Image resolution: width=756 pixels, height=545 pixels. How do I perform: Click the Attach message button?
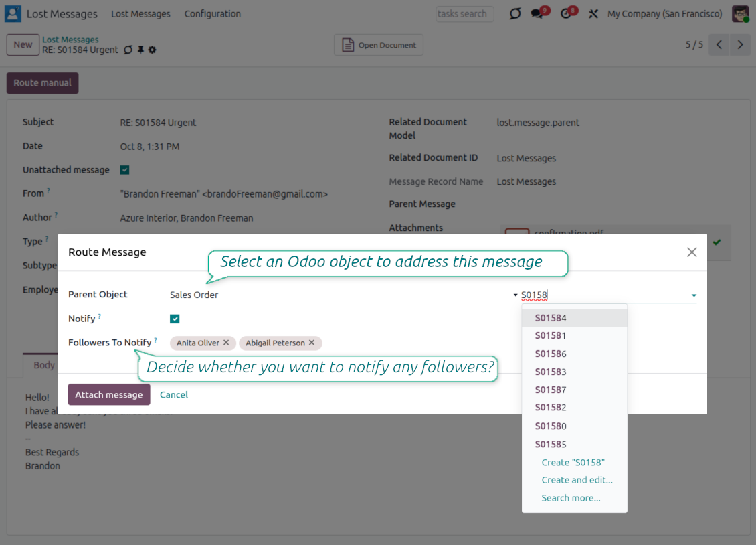pyautogui.click(x=109, y=394)
